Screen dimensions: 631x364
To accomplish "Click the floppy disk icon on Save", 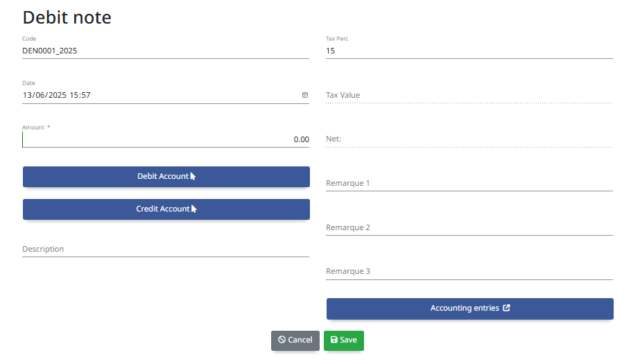I will click(334, 340).
